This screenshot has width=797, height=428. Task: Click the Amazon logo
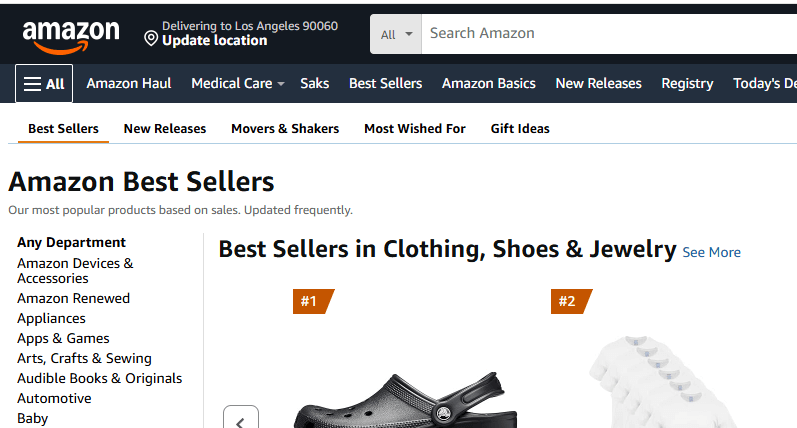(x=71, y=37)
